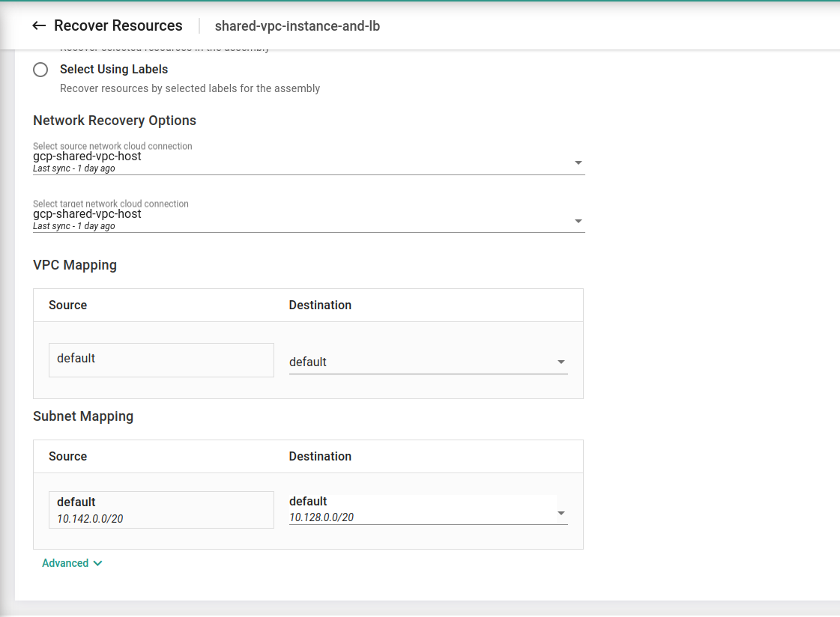Open the subnet destination 10.128.0.0/20 dropdown

click(x=420, y=510)
